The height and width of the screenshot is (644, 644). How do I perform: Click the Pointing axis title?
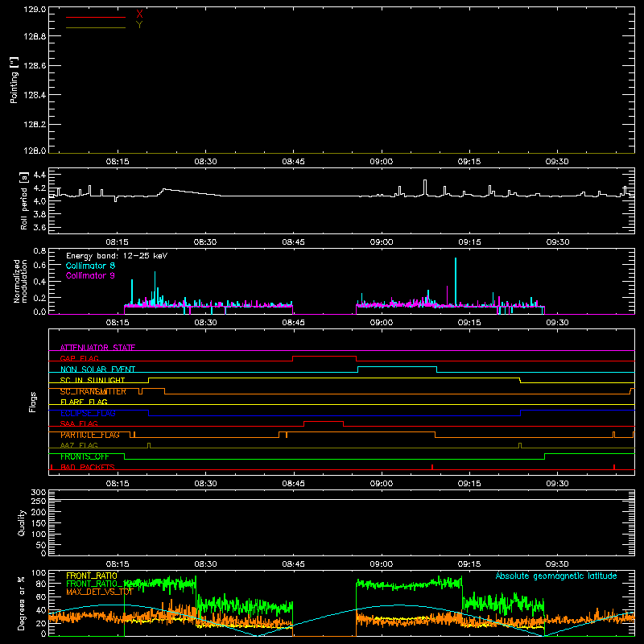click(14, 80)
